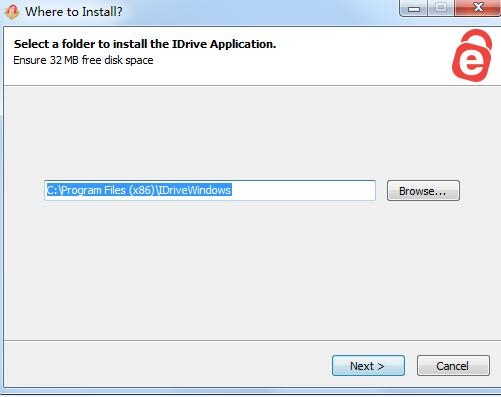Proceed with the Next > button

click(368, 366)
